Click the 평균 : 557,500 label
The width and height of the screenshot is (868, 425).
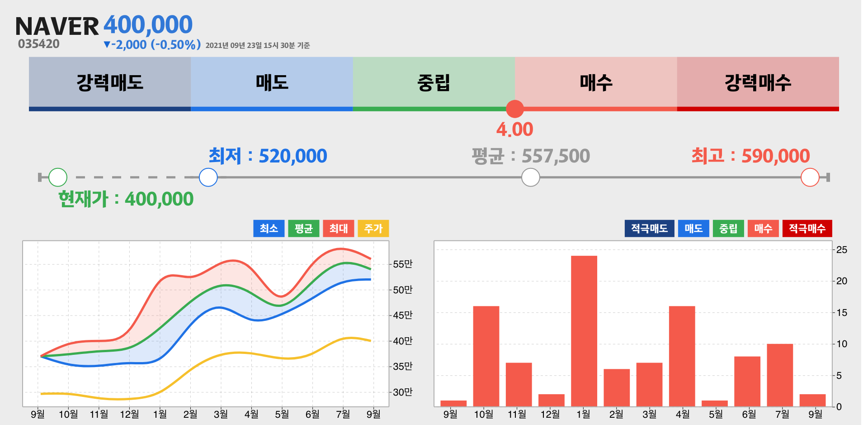531,156
